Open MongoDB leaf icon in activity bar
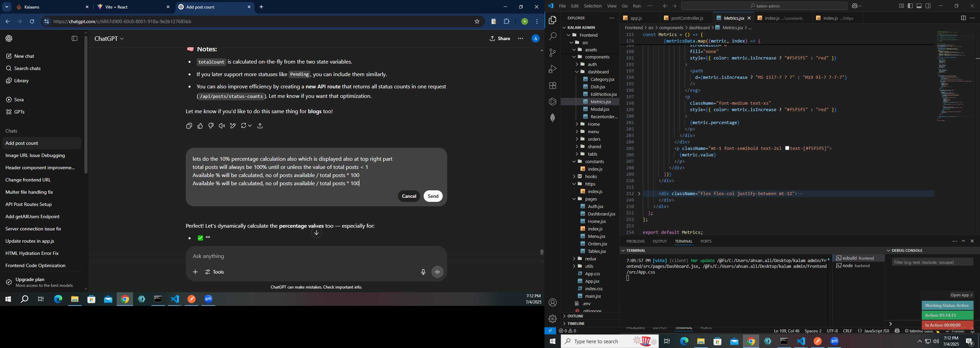Image resolution: width=980 pixels, height=348 pixels. pyautogui.click(x=552, y=118)
